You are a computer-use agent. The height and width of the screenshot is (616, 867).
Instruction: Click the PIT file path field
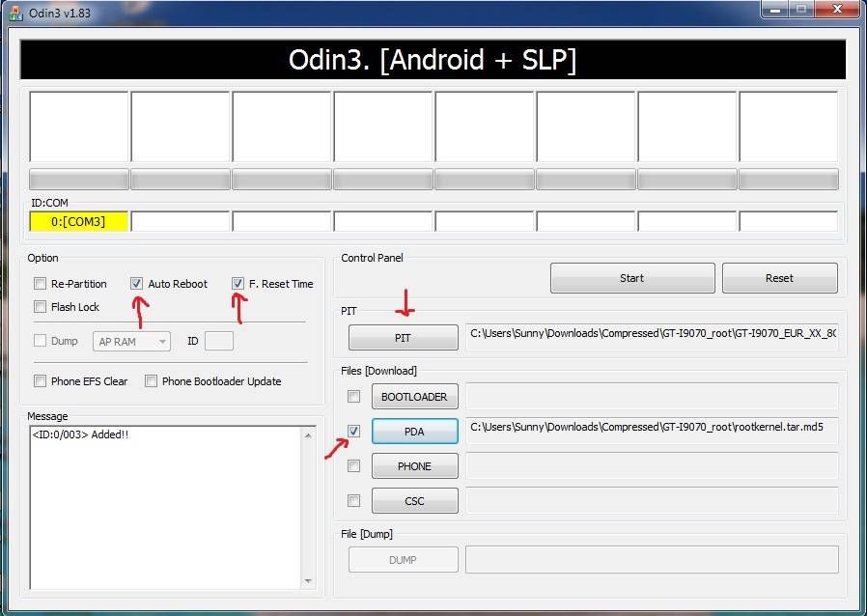click(x=652, y=337)
